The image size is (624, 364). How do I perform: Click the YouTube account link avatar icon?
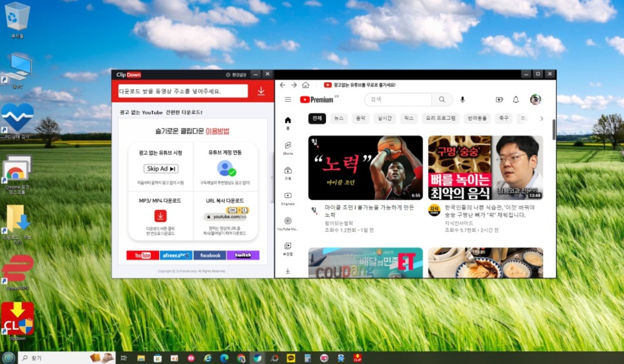(226, 168)
